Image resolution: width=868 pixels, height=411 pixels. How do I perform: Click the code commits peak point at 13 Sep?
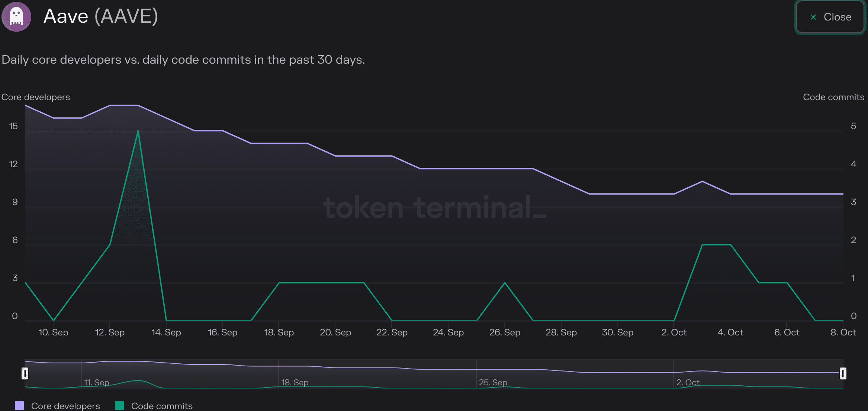pos(138,131)
